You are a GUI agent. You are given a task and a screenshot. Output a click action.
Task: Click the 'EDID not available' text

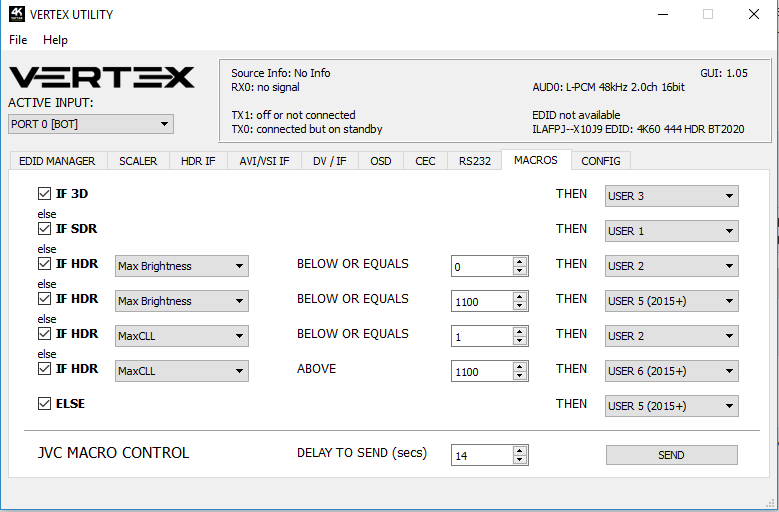click(x=576, y=115)
